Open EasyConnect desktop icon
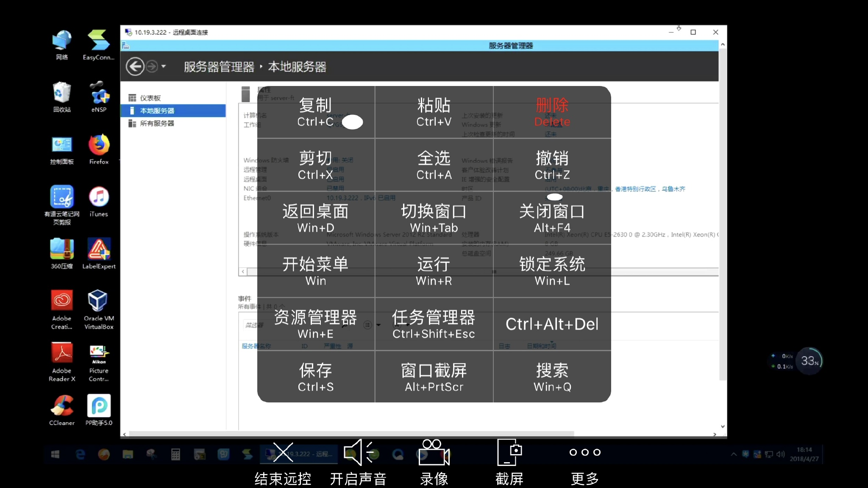Viewport: 868px width, 488px height. click(x=99, y=45)
